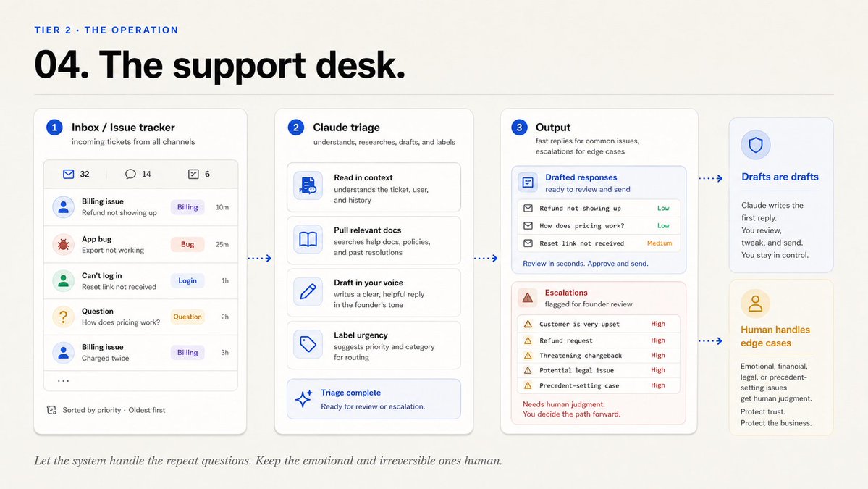Viewport: 868px width, 489px height.
Task: Click the tag icon for Label urgency
Action: (x=308, y=344)
